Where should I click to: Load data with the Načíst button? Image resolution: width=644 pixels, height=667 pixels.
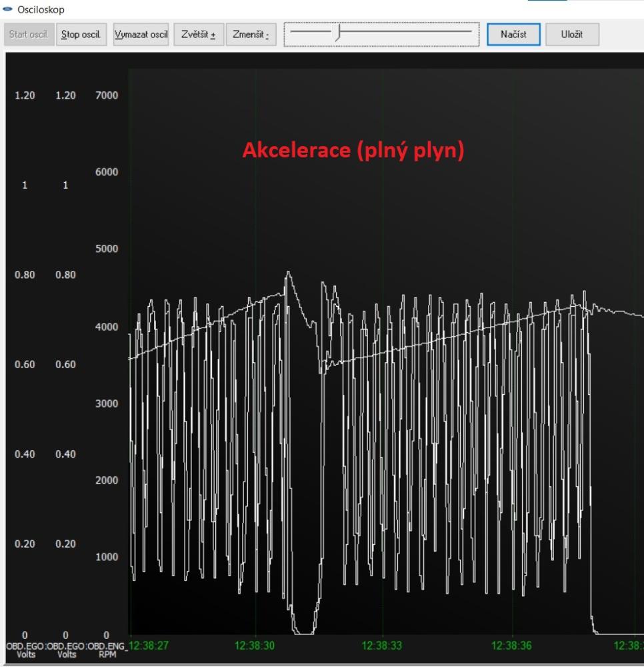tap(513, 35)
